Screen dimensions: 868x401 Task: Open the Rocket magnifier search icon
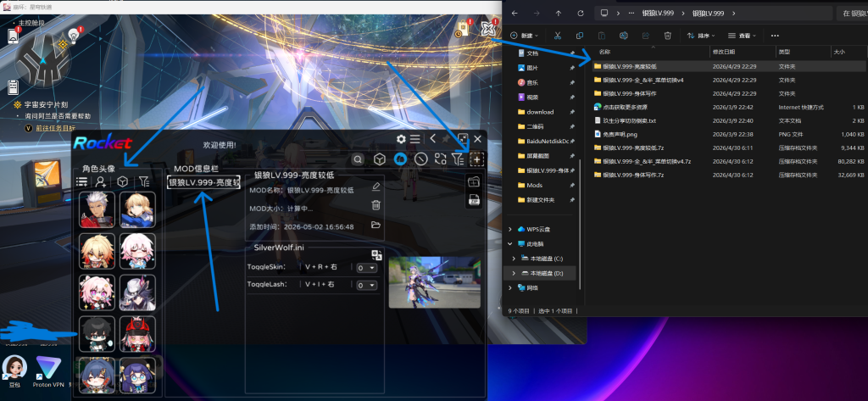[x=359, y=159]
